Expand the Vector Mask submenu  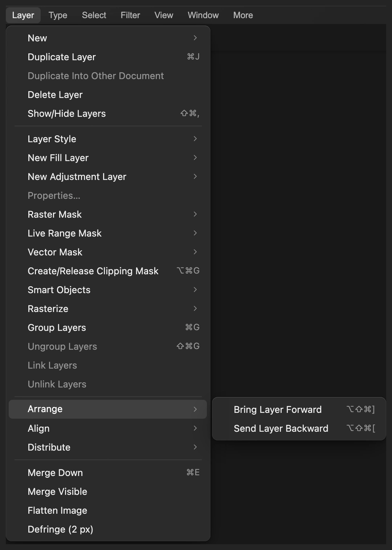[108, 252]
